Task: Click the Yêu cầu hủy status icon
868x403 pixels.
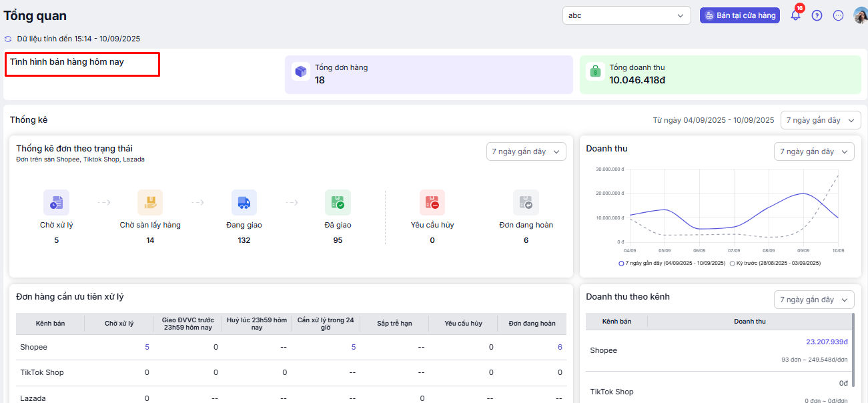Action: point(432,202)
